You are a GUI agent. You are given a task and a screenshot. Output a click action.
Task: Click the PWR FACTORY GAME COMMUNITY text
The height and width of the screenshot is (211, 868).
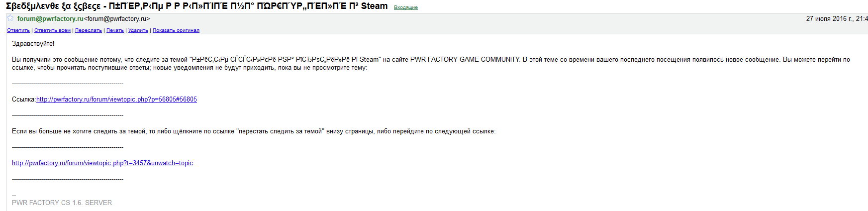[x=465, y=60]
